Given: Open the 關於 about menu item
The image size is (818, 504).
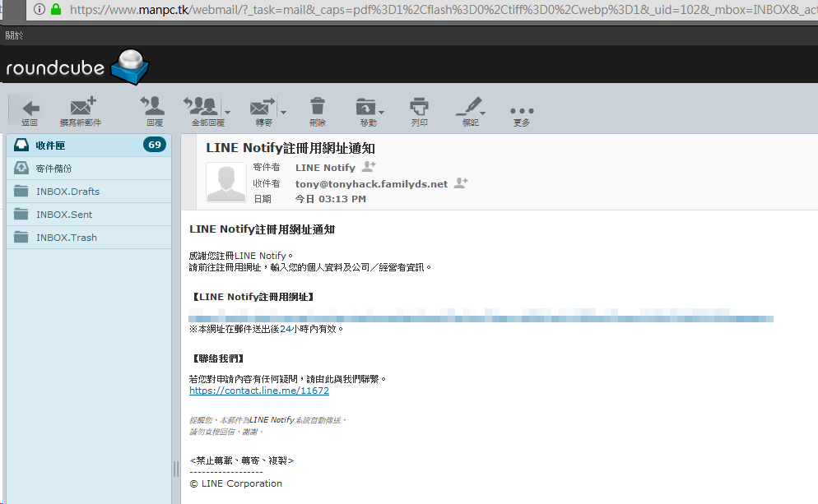Looking at the screenshot, I should [14, 35].
